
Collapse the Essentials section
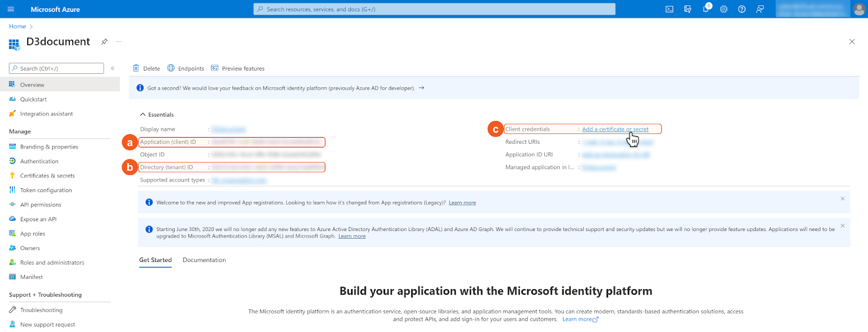[x=143, y=114]
